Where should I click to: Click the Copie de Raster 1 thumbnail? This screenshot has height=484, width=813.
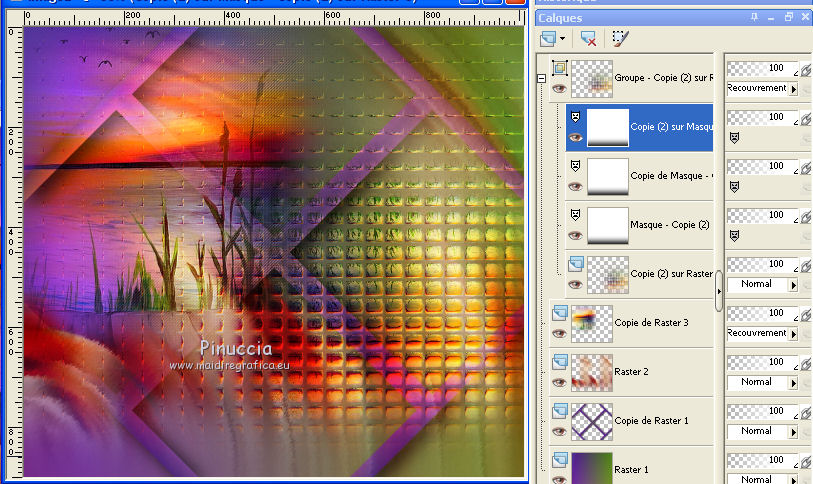(x=591, y=421)
